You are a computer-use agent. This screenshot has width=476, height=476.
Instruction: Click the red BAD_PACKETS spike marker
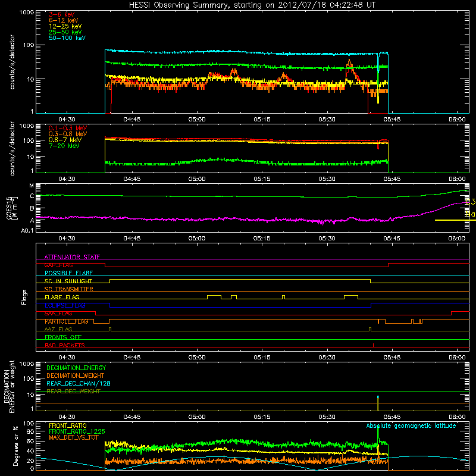coord(373,345)
